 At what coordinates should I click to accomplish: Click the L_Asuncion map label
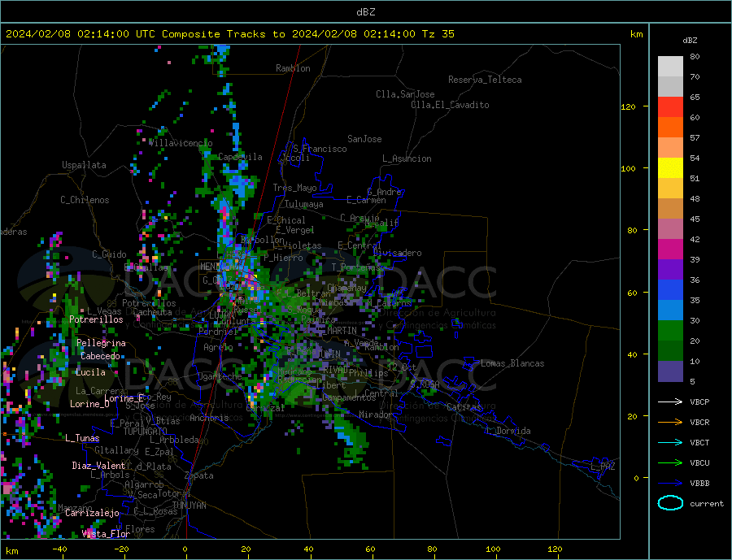pyautogui.click(x=407, y=158)
